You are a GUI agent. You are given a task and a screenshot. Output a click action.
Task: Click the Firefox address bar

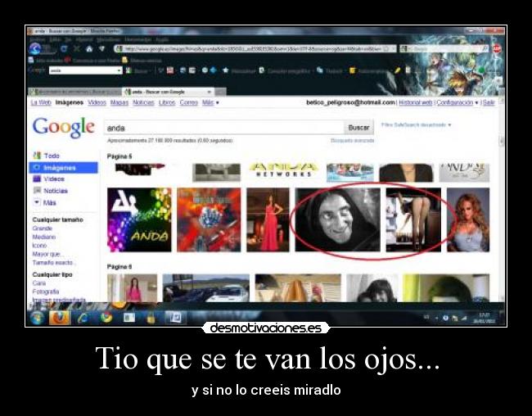(x=255, y=49)
